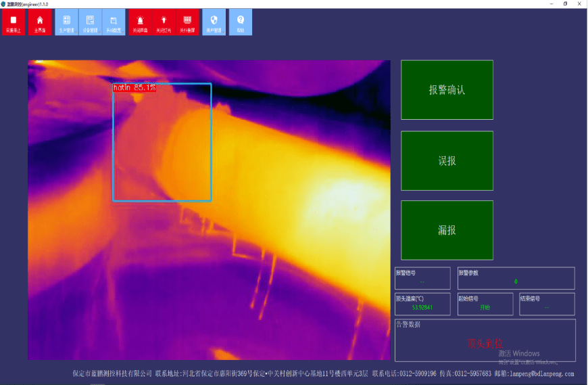The height and width of the screenshot is (385, 588).
Task: Expand the 系统配置 dropdown menu
Action: click(114, 22)
